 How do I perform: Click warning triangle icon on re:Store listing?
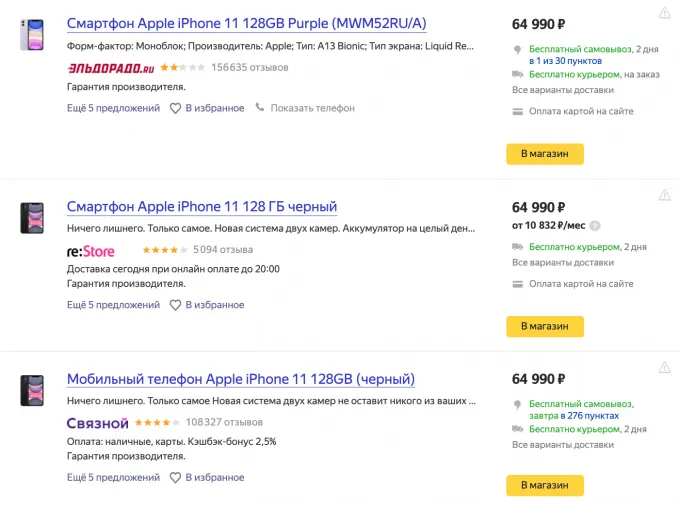(x=665, y=195)
